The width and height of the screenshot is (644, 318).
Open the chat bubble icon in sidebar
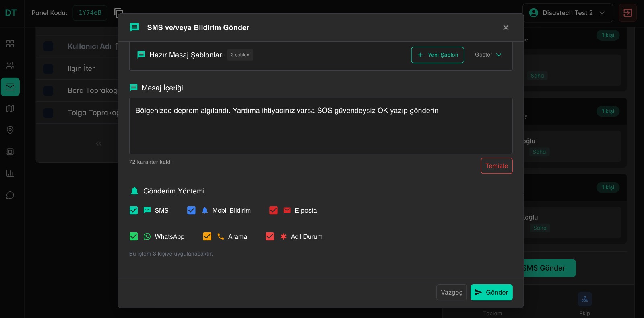point(10,195)
